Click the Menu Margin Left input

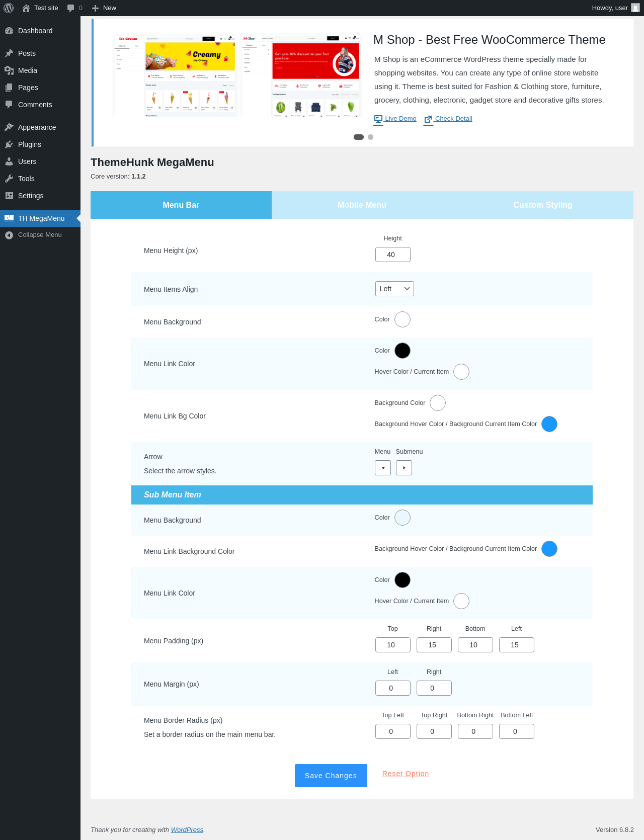click(393, 688)
